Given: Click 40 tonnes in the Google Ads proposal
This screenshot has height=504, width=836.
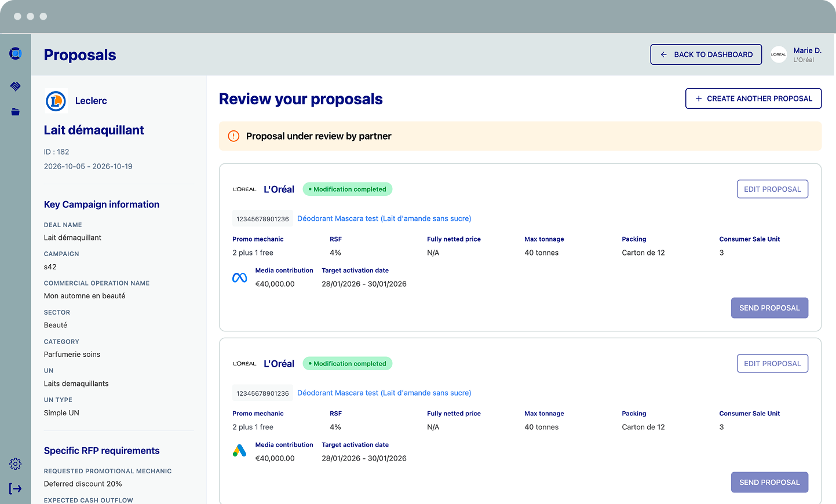Looking at the screenshot, I should (x=542, y=427).
